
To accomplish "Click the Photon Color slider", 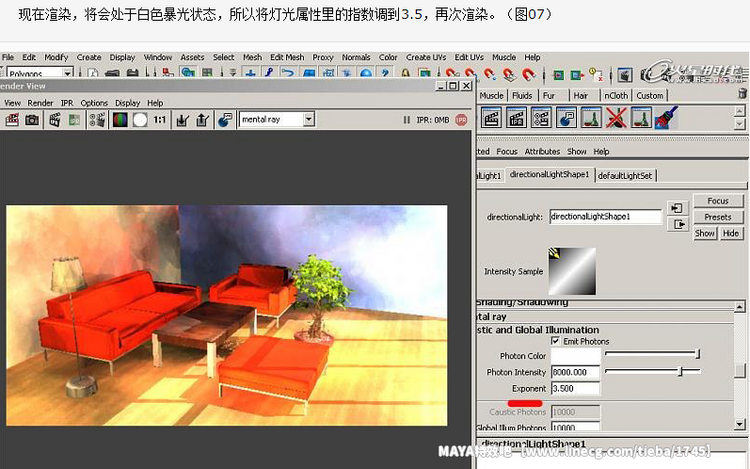I will 652,354.
